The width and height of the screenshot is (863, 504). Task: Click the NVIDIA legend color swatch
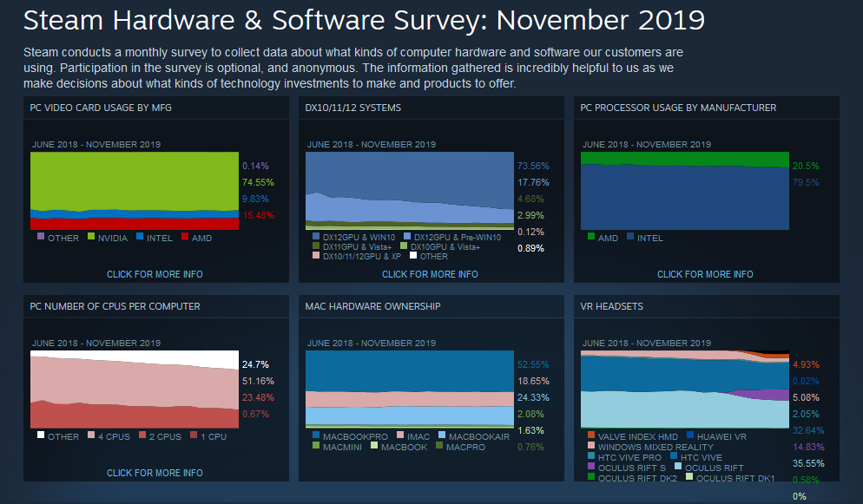tap(91, 236)
